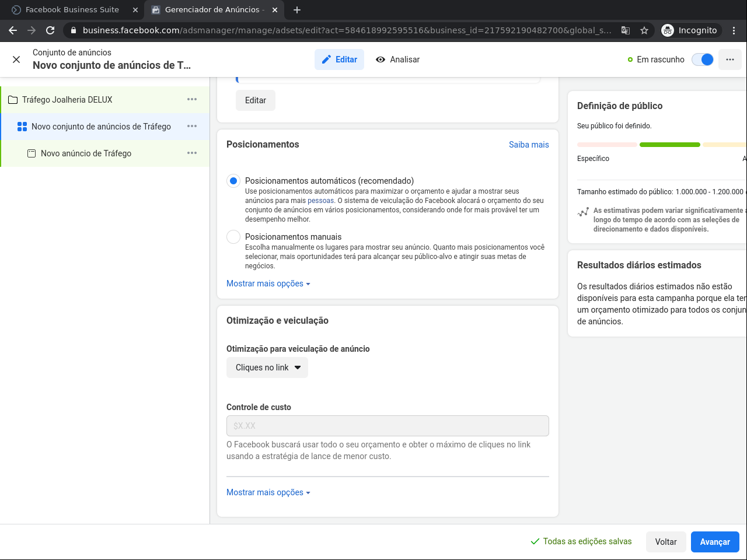Viewport: 747px width, 560px height.
Task: Open options for Novo anúncio de Tráfego
Action: 192,153
